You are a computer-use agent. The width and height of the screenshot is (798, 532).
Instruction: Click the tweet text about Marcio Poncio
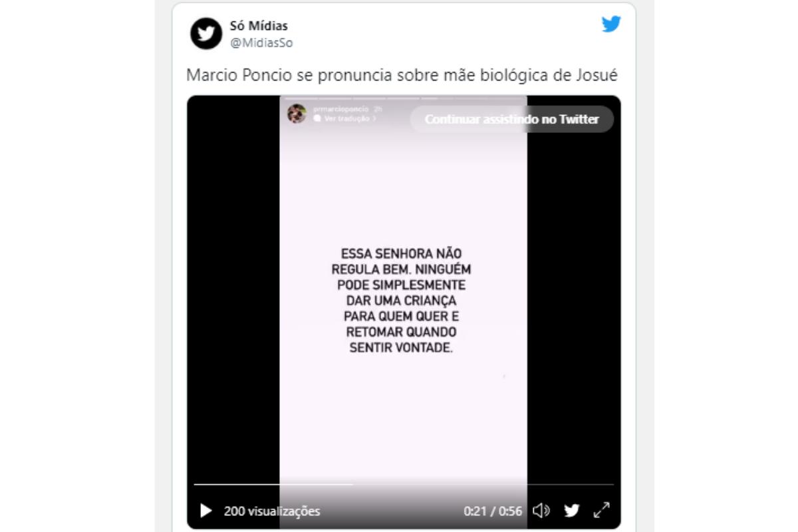click(402, 75)
